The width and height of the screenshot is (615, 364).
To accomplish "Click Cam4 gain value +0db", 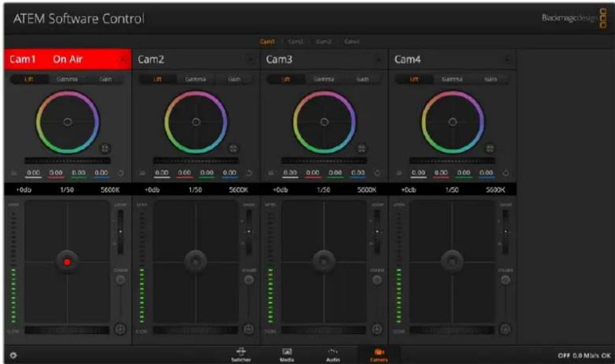I will click(409, 190).
